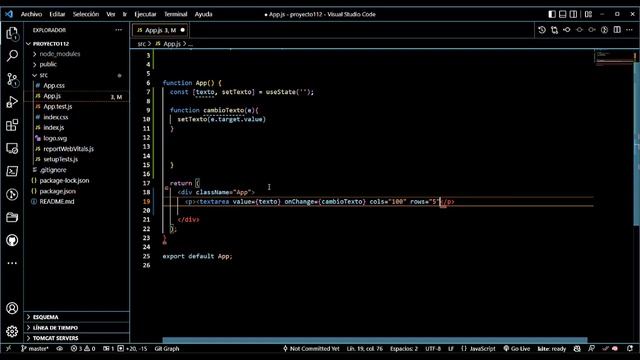Image resolution: width=640 pixels, height=360 pixels.
Task: Open the Ver menu
Action: [x=111, y=14]
